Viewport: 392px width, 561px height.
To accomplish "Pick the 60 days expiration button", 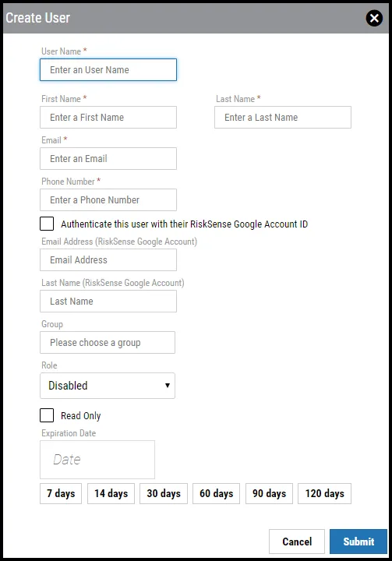I will pyautogui.click(x=216, y=494).
